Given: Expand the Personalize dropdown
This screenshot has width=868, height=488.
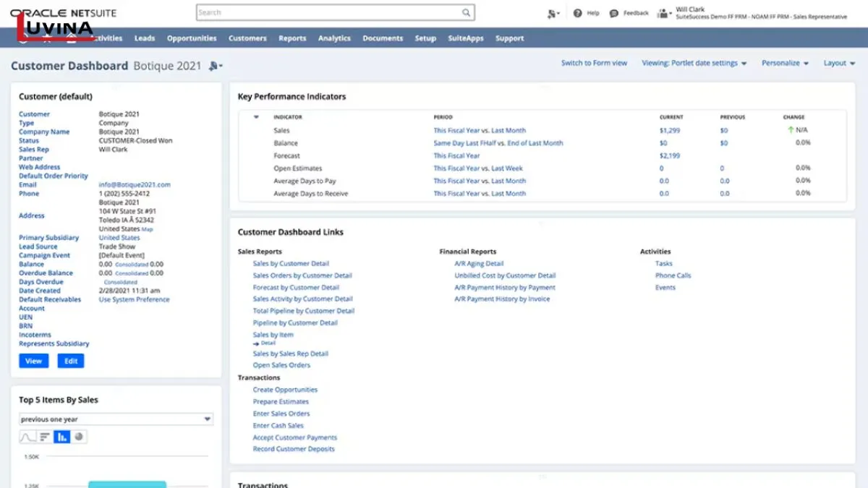Looking at the screenshot, I should (785, 64).
